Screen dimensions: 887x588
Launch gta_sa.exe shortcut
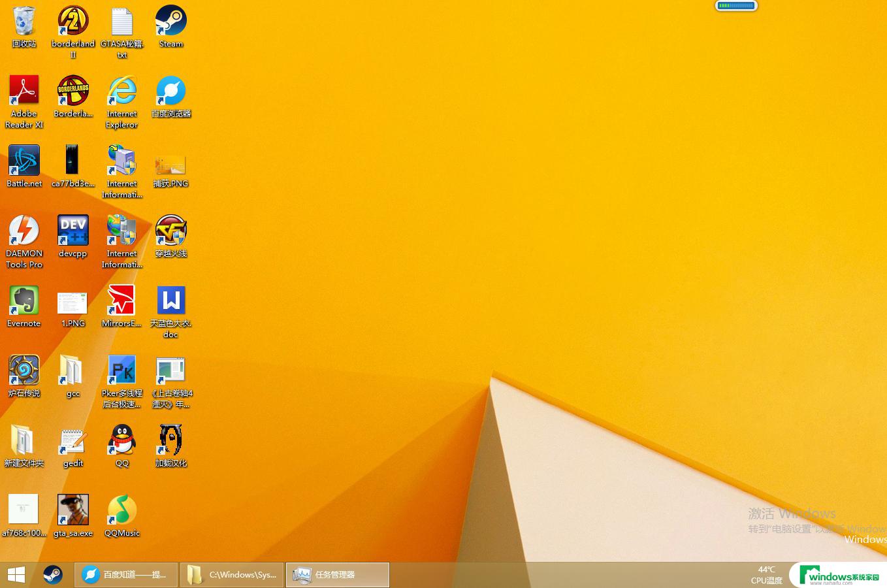pos(73,516)
